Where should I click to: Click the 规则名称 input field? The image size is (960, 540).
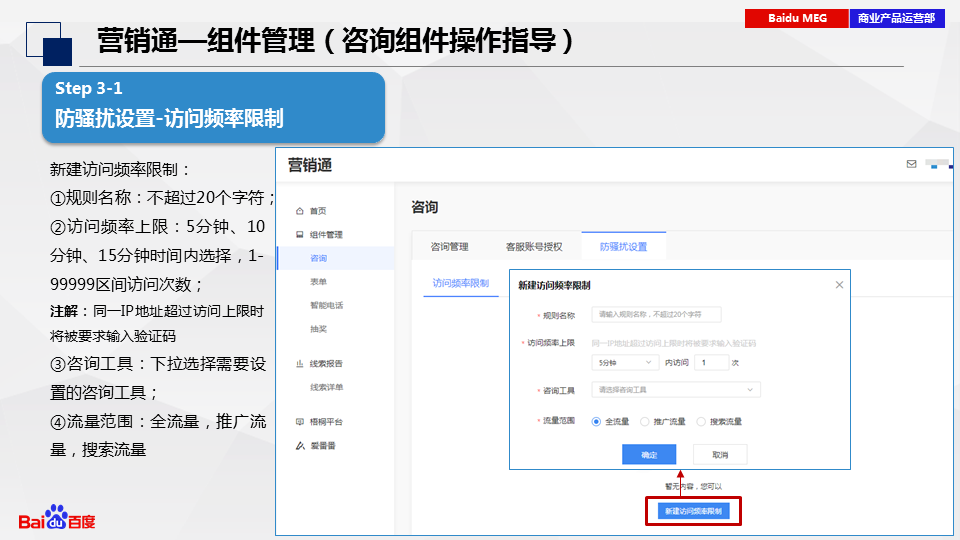(x=656, y=315)
